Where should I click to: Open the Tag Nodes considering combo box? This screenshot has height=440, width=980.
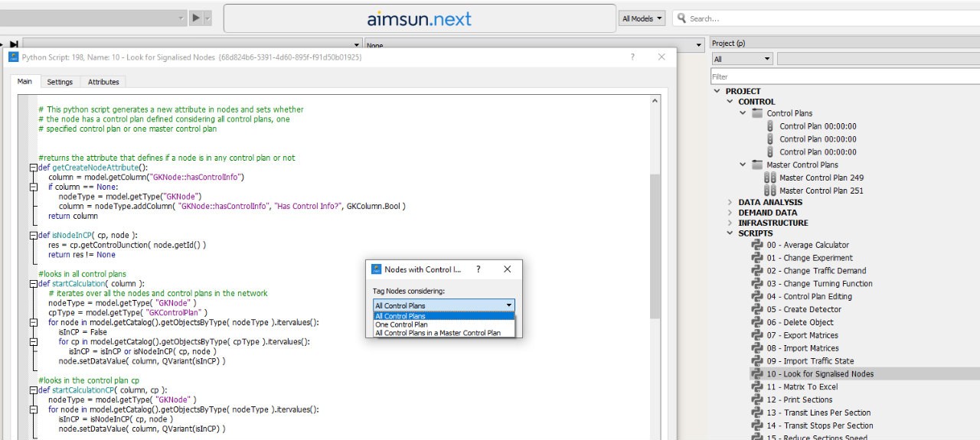[444, 305]
